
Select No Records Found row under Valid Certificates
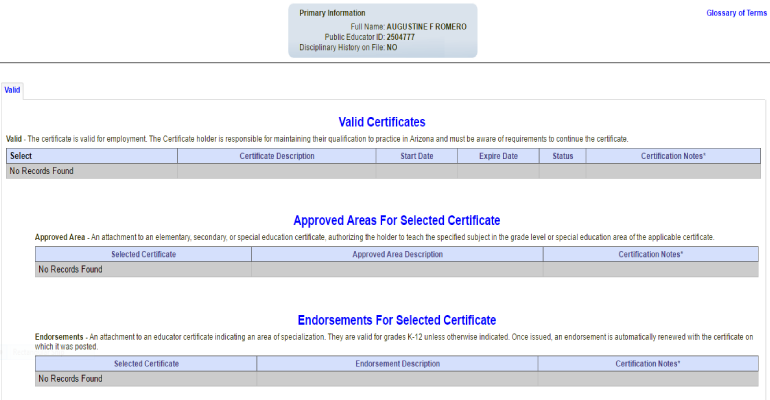click(41, 171)
